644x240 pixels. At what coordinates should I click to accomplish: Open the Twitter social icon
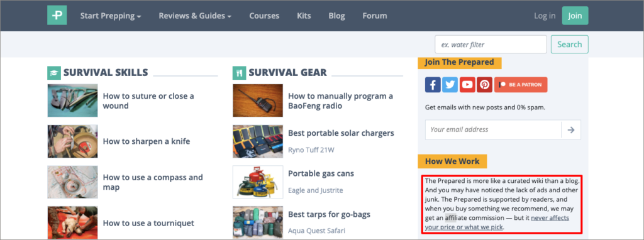pos(450,85)
